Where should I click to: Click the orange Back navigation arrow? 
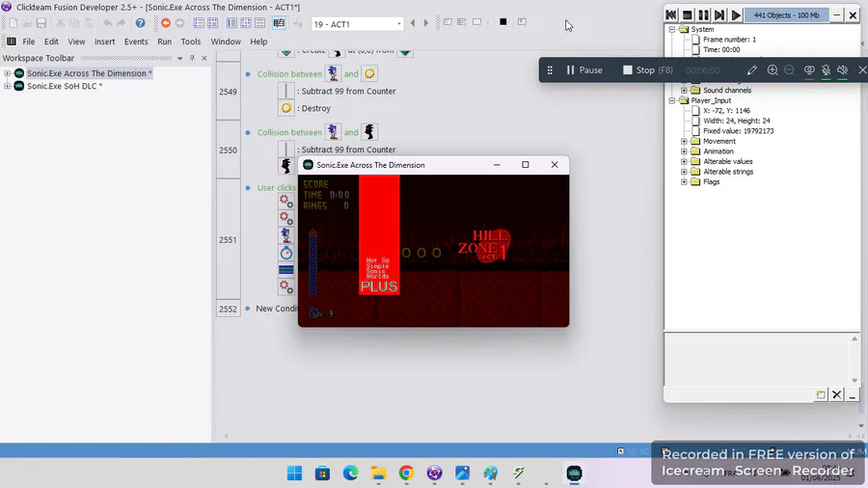click(166, 23)
